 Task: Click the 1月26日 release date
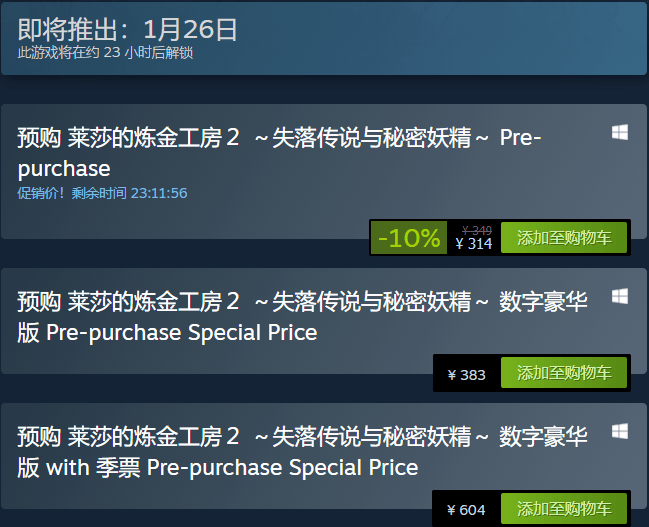pos(190,29)
